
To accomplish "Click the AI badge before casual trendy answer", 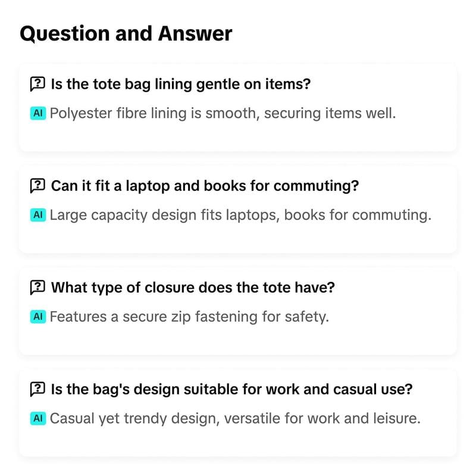I will [x=37, y=418].
